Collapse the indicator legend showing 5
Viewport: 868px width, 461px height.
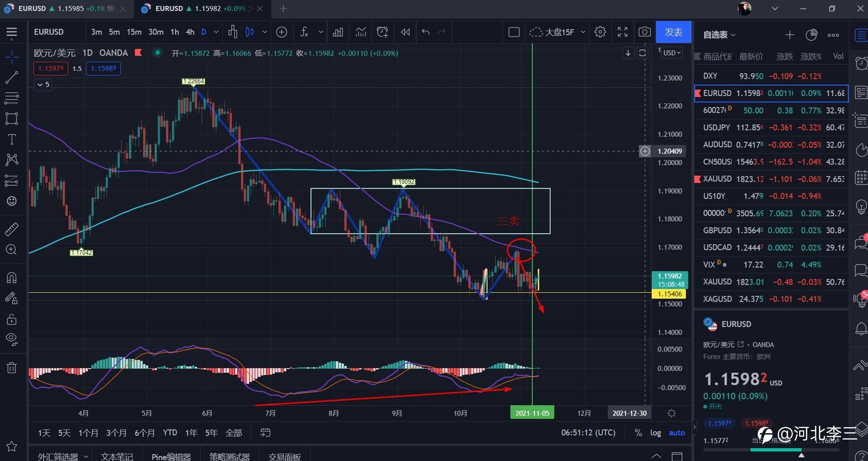point(43,85)
